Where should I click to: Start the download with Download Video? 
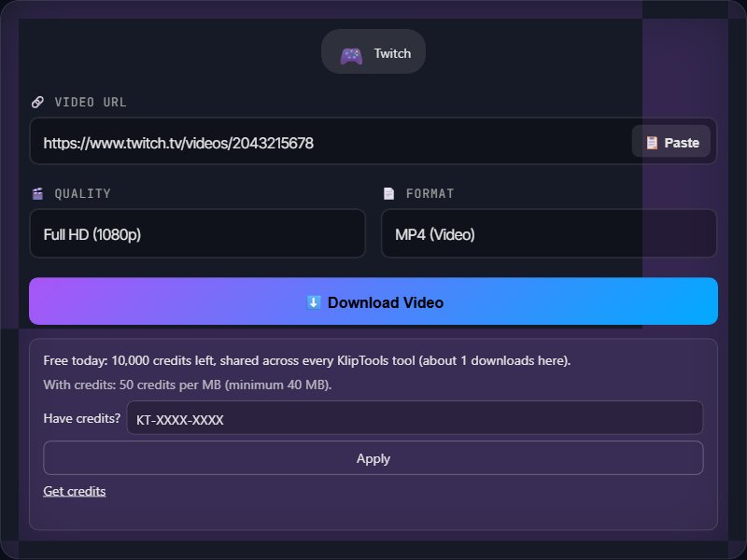pos(373,301)
